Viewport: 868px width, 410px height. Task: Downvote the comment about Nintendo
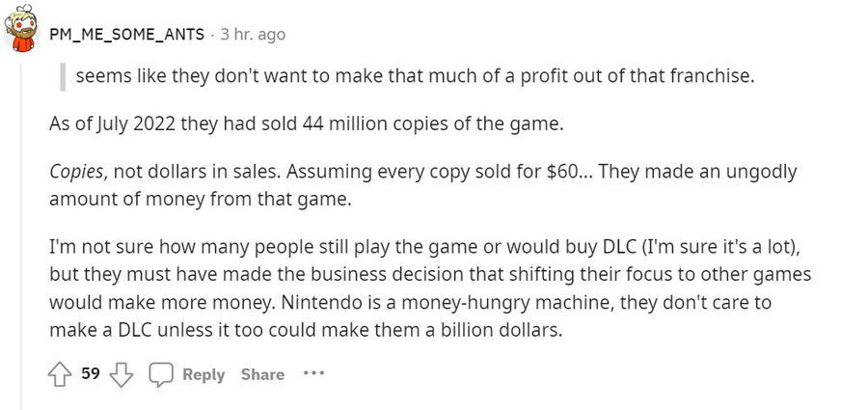[x=122, y=374]
